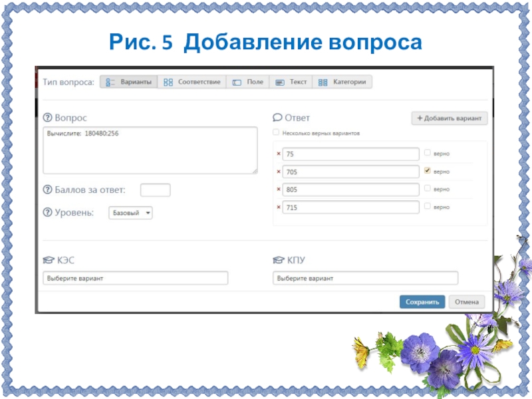Remove answer 715 with its red X
Image resolution: width=532 pixels, height=399 pixels.
(x=278, y=207)
